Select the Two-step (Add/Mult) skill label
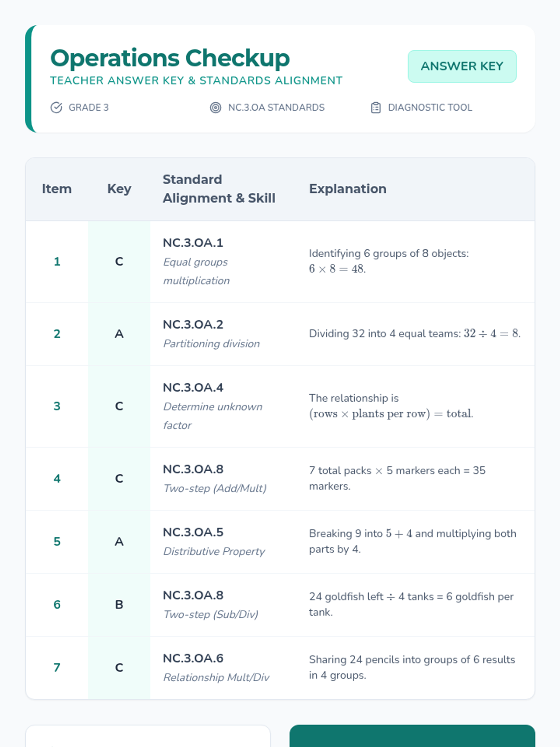560x747 pixels. pyautogui.click(x=215, y=488)
